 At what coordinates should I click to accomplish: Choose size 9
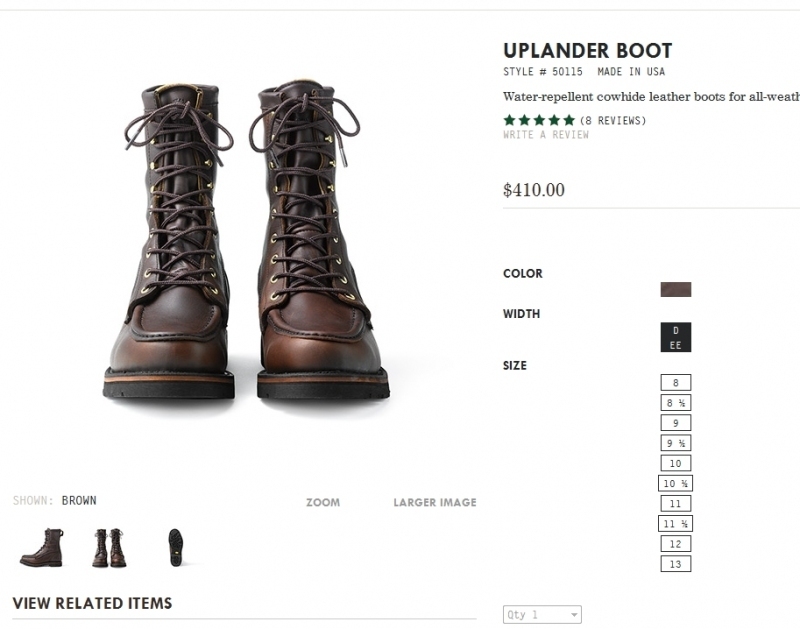point(675,423)
